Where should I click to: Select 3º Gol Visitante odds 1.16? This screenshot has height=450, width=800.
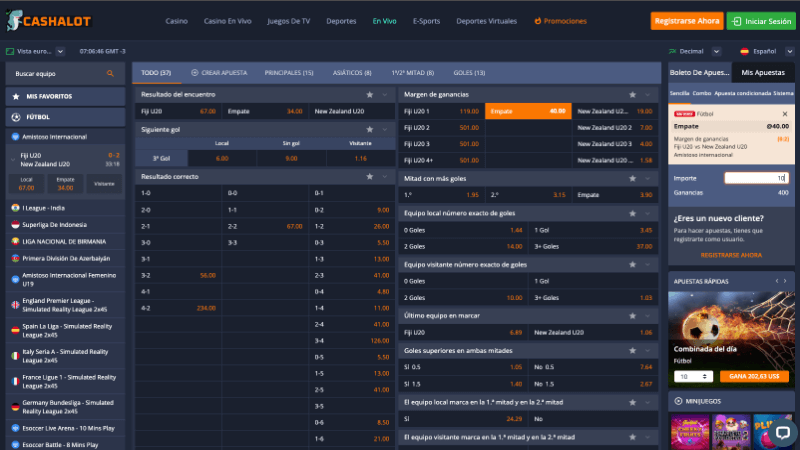[360, 159]
